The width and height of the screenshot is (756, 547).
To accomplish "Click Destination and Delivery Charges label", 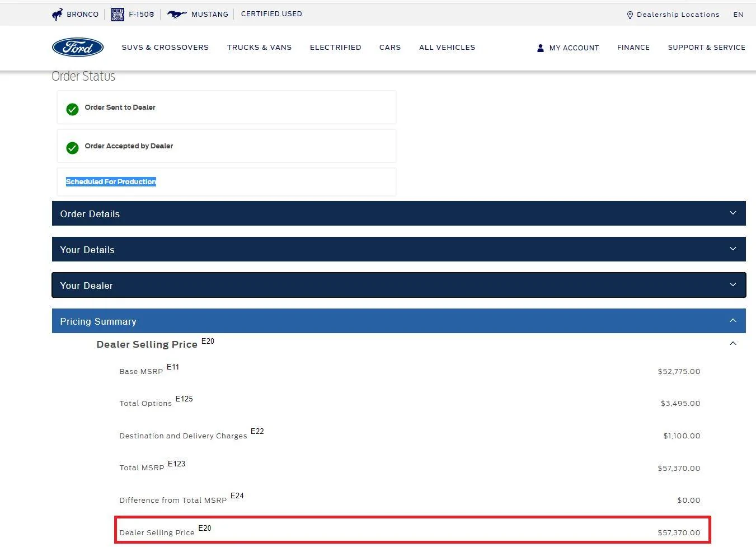I will 183,436.
